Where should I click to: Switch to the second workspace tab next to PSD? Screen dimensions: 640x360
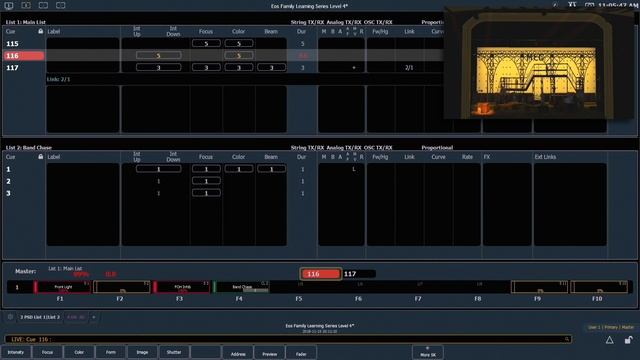[76, 317]
